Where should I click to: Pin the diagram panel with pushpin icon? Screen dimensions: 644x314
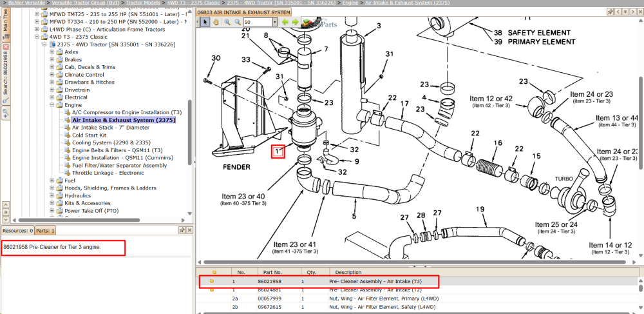pyautogui.click(x=611, y=12)
